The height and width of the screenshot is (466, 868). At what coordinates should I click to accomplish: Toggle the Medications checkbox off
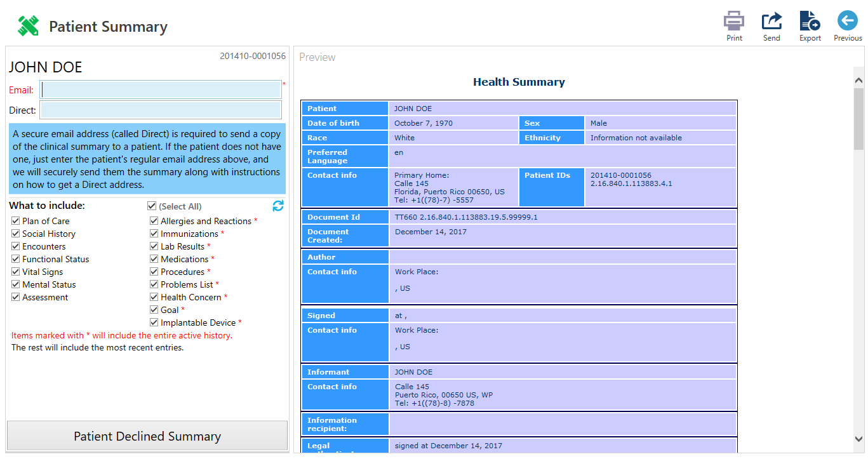tap(154, 259)
